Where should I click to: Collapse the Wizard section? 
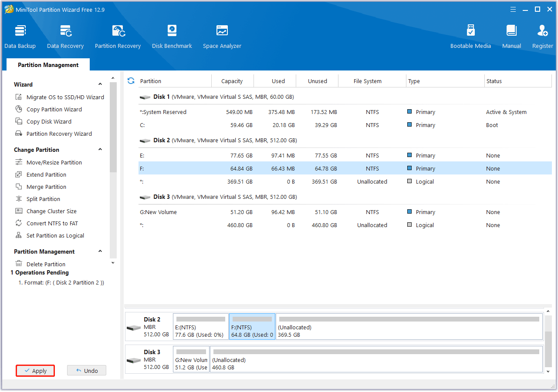coord(100,84)
